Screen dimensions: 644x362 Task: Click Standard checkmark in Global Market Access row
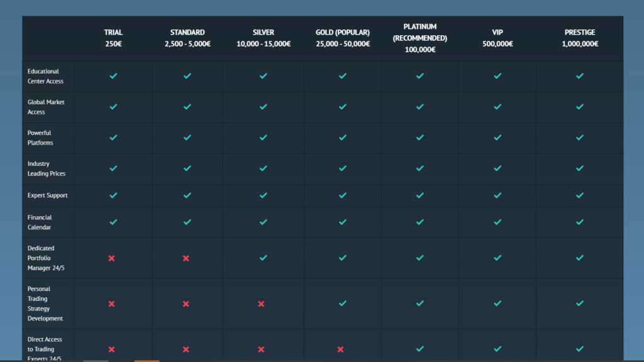(187, 107)
